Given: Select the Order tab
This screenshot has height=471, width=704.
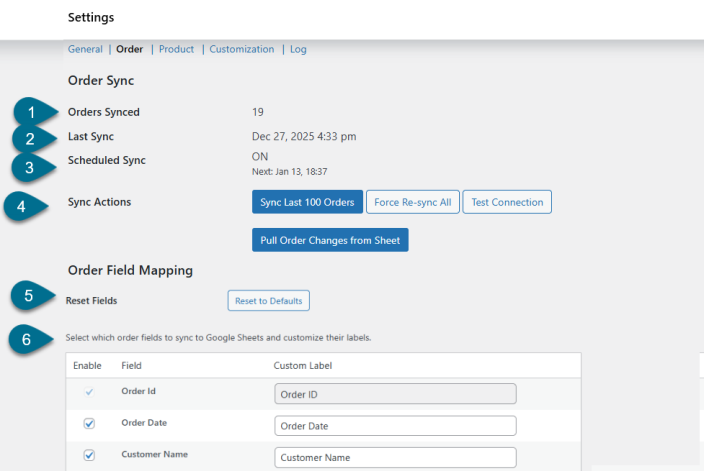Looking at the screenshot, I should pyautogui.click(x=130, y=49).
